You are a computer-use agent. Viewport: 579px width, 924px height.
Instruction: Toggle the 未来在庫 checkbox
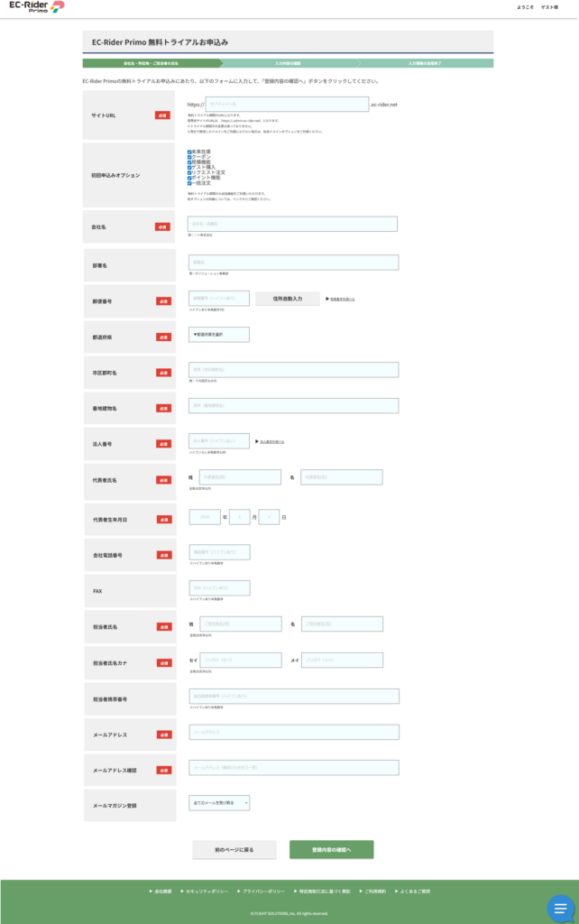pos(189,152)
